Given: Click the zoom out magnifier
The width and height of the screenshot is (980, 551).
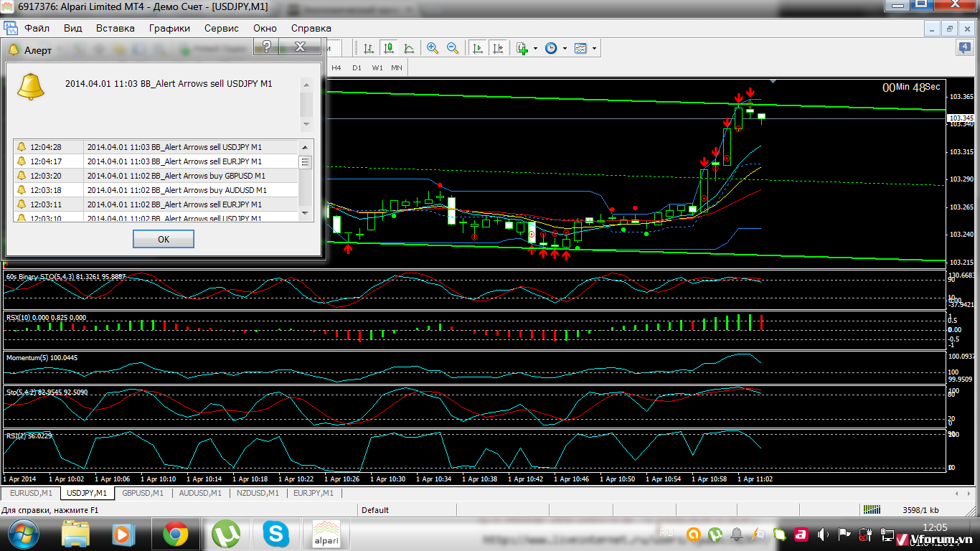Looking at the screenshot, I should coord(453,48).
